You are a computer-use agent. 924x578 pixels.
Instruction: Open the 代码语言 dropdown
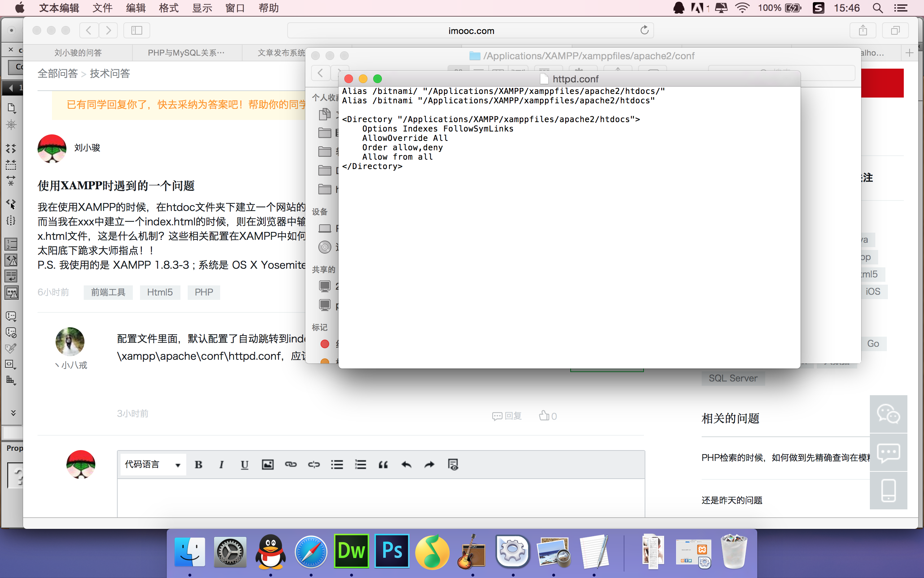153,465
